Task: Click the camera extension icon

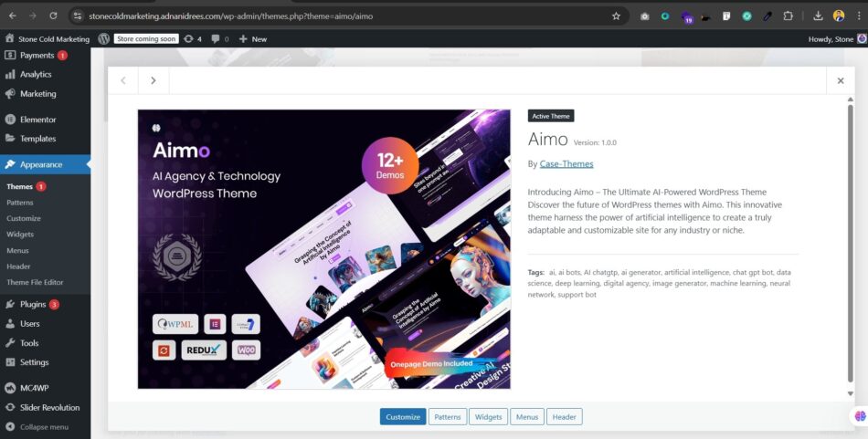Action: [x=645, y=16]
